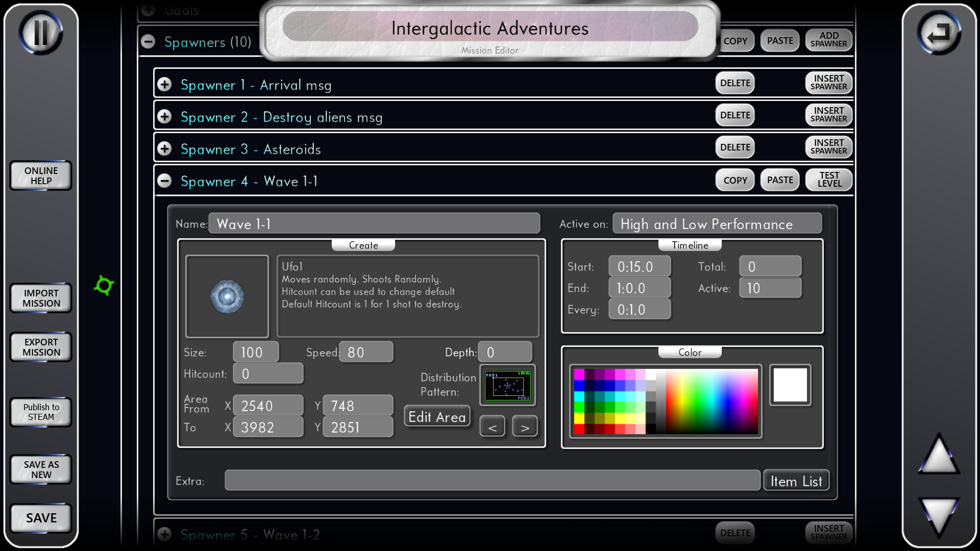Collapse Spawner 4 - Wave 1-1
The height and width of the screenshot is (551, 980).
(164, 181)
